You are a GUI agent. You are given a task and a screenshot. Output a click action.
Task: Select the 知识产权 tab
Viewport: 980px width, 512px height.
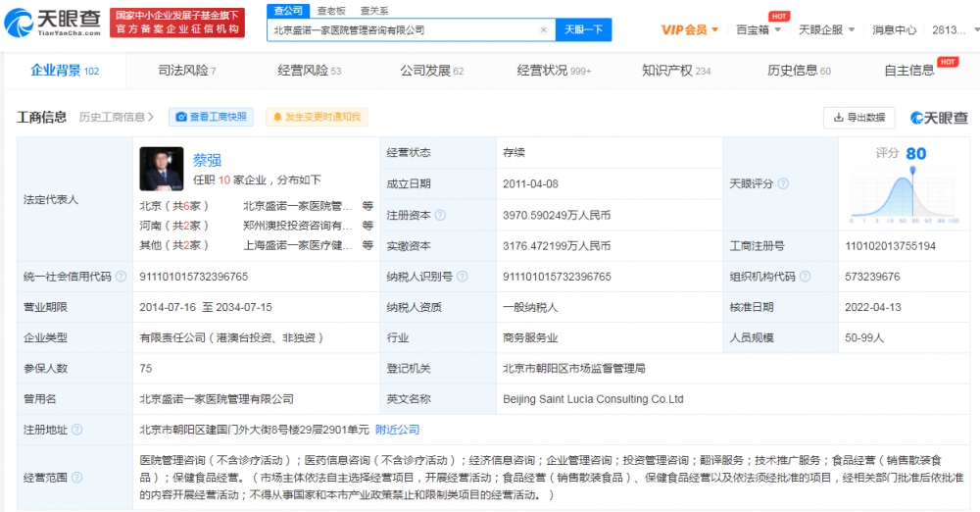676,71
